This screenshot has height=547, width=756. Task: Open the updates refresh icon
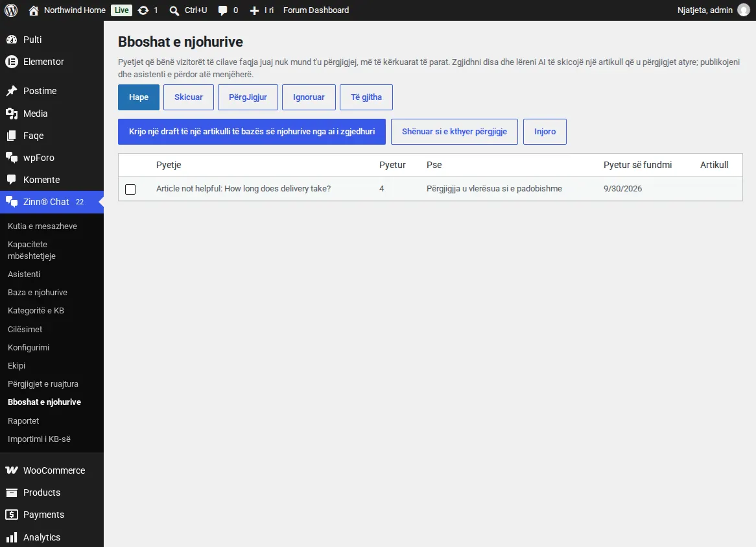click(143, 10)
